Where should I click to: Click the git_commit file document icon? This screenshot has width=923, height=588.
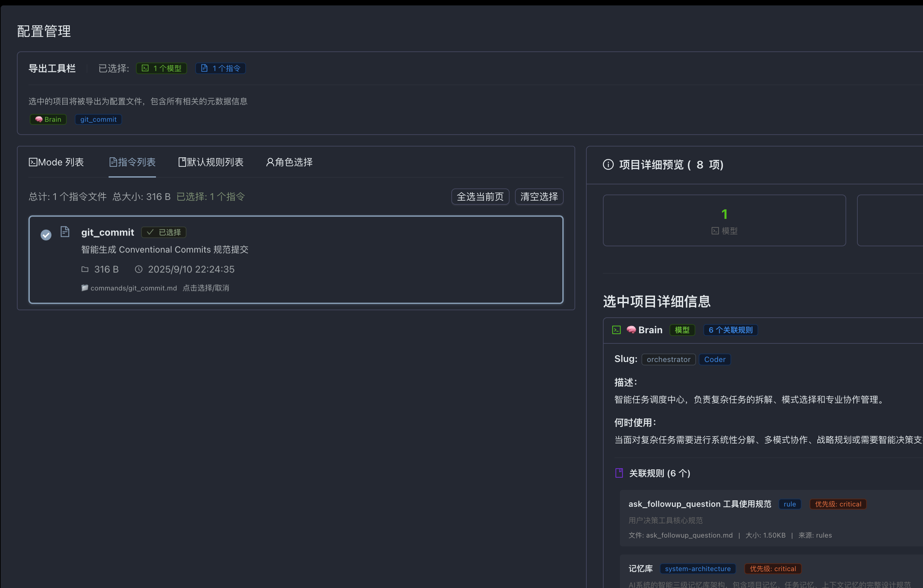65,231
